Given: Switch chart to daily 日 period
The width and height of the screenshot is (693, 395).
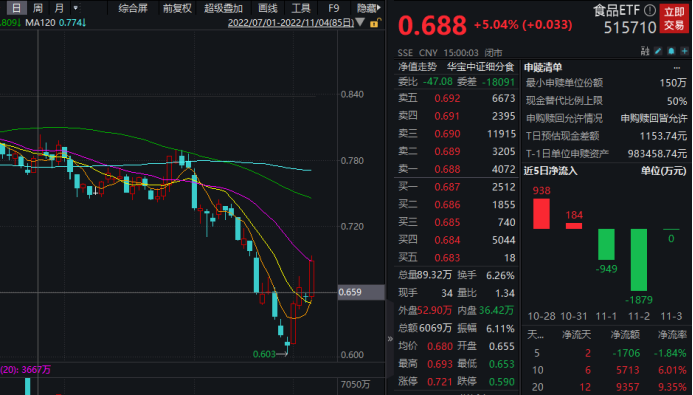Looking at the screenshot, I should click(16, 8).
